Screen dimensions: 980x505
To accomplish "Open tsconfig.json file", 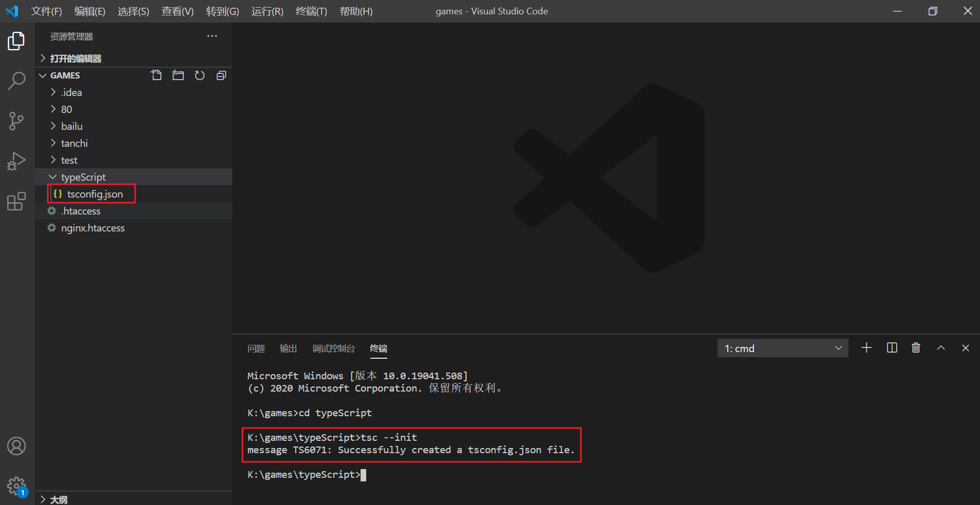I will (94, 194).
